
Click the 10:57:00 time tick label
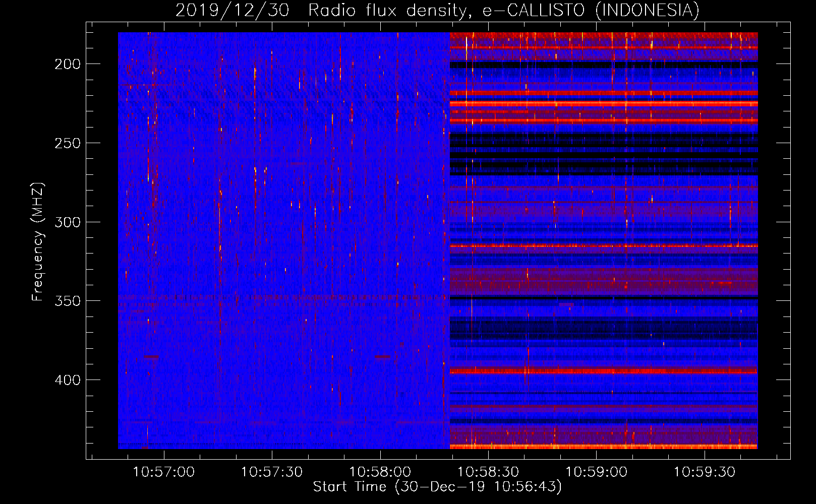[x=163, y=472]
